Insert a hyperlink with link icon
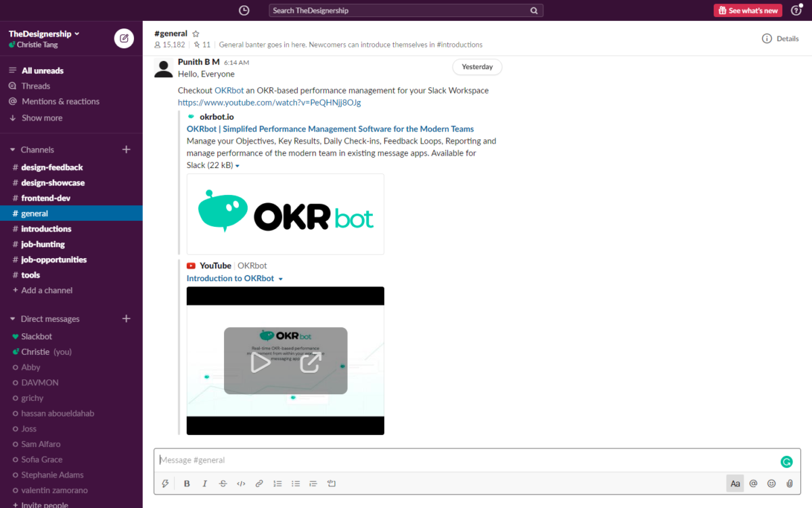The height and width of the screenshot is (508, 812). pos(259,484)
